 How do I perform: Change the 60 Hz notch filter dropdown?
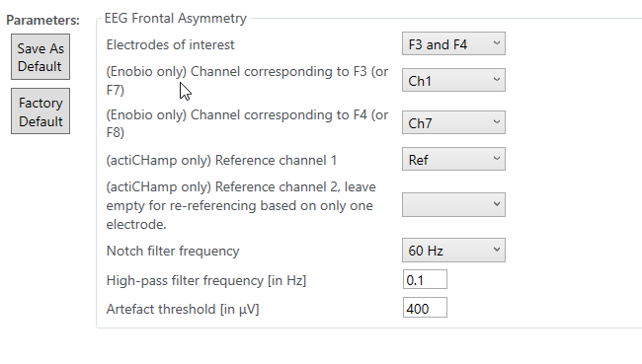pos(453,251)
